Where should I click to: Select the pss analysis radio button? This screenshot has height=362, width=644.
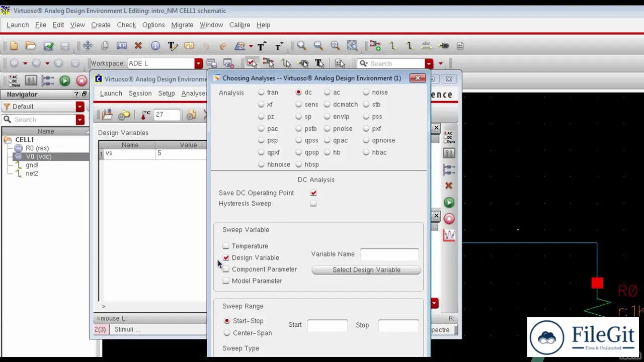[x=366, y=117]
